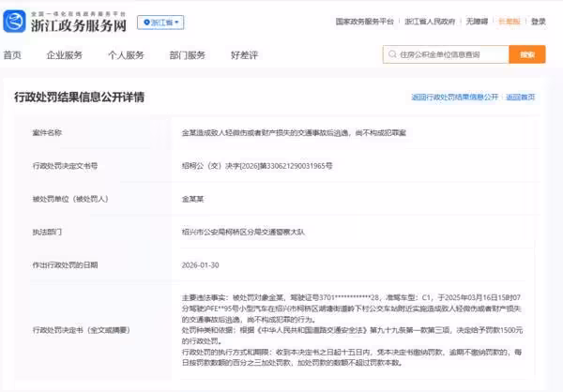Screen dimensions: 563x392
Task: Click 绍兴市公安局柯桥区分局交通警察大队 text
Action: pos(243,232)
